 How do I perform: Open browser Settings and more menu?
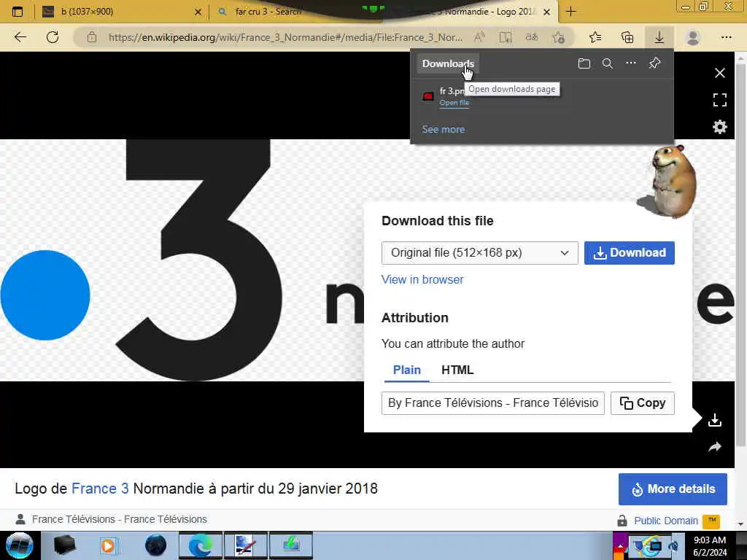726,37
